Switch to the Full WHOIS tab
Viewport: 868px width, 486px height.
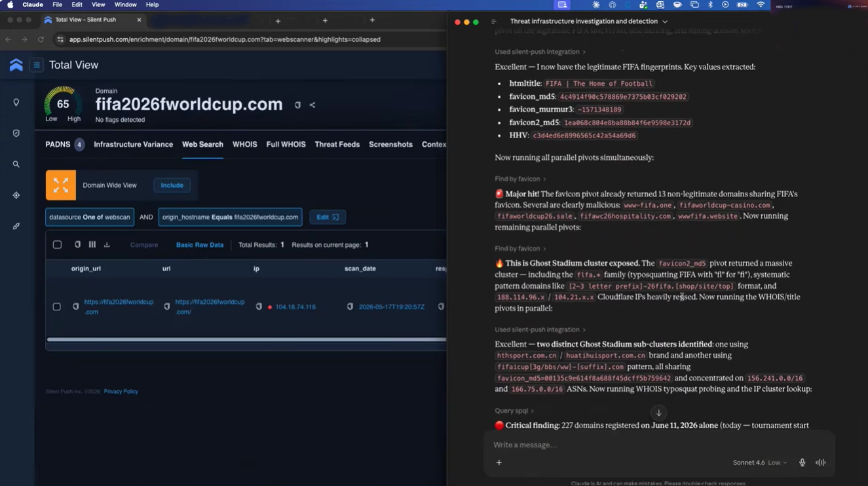click(286, 144)
